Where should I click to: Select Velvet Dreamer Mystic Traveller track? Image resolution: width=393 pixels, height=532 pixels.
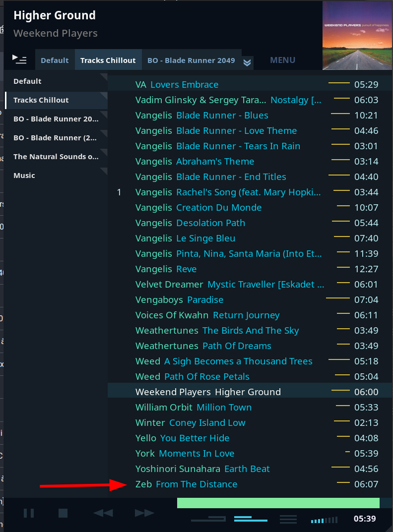click(x=250, y=284)
